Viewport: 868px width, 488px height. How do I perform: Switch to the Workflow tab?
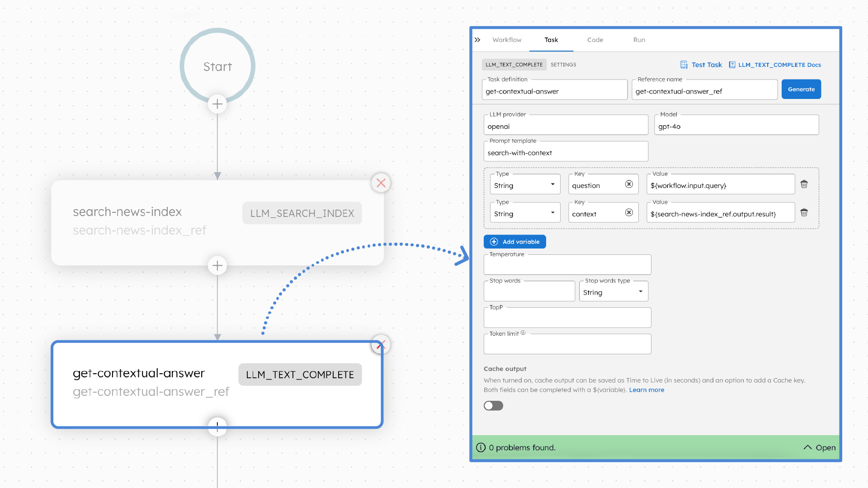pos(507,40)
